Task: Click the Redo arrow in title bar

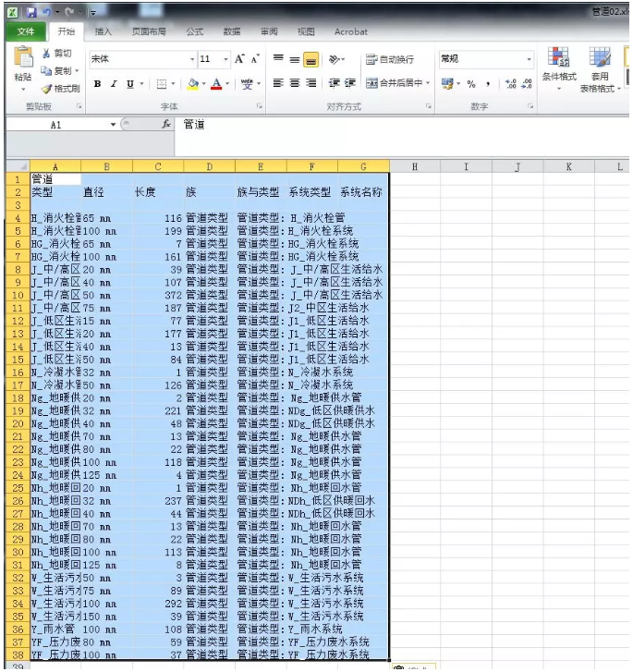Action: (x=69, y=12)
